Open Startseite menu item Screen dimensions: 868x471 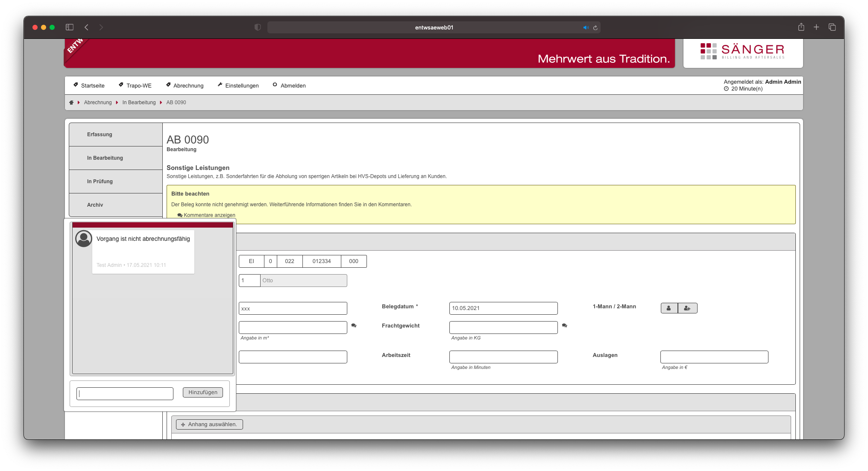(89, 85)
